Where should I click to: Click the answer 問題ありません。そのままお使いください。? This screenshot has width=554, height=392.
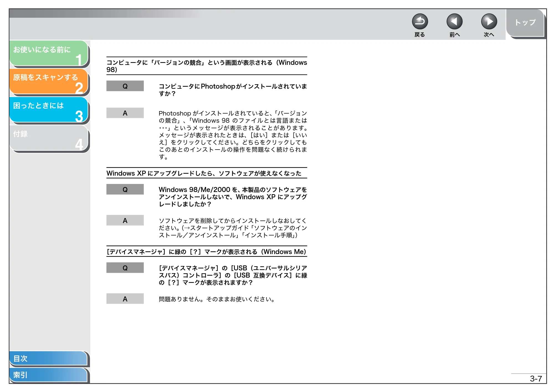click(217, 299)
